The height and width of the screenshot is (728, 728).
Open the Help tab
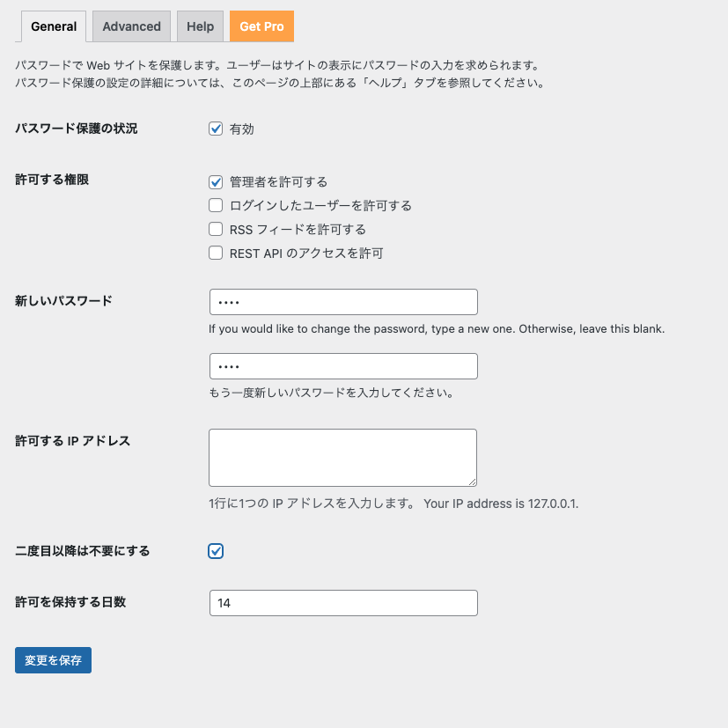pos(200,26)
